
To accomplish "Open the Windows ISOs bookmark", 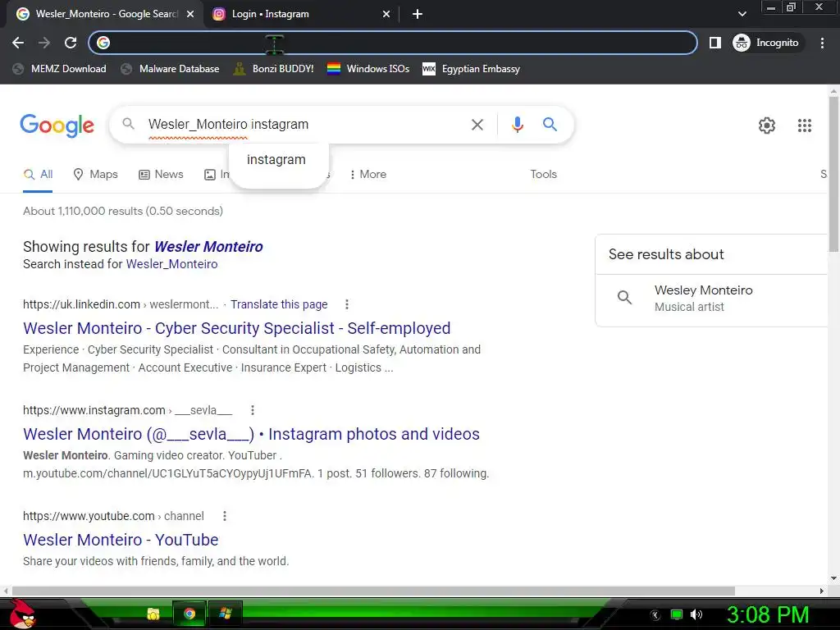I will pos(368,69).
